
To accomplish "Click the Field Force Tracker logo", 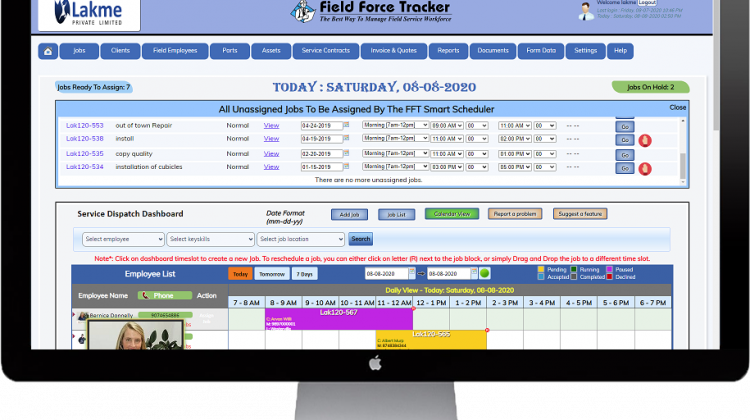I will tap(370, 14).
